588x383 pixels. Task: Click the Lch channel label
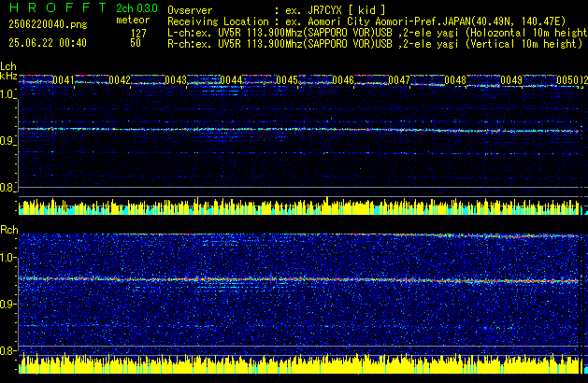8,66
